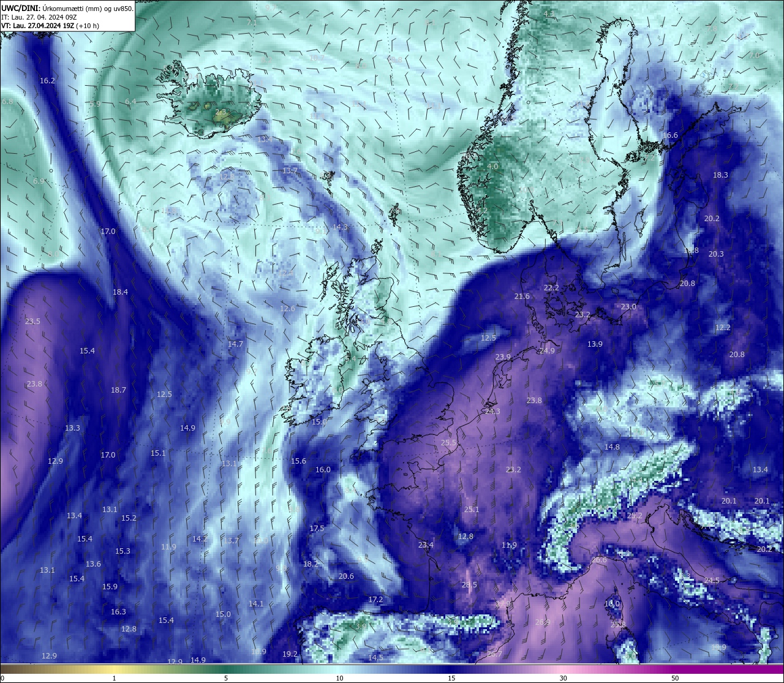Click the map value 24.9
784x683 pixels.
pos(547,351)
